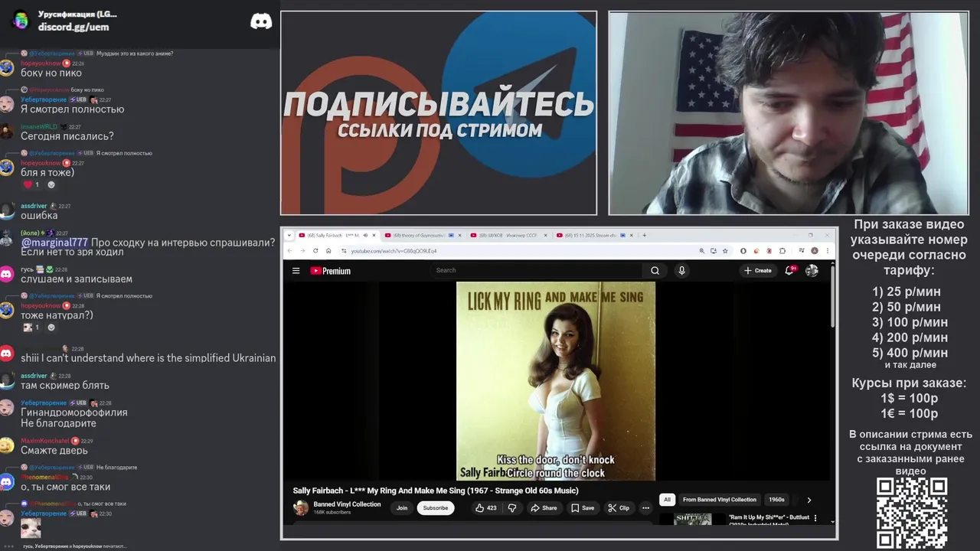This screenshot has height=551, width=980.
Task: View site information icon next to URL
Action: tap(344, 250)
